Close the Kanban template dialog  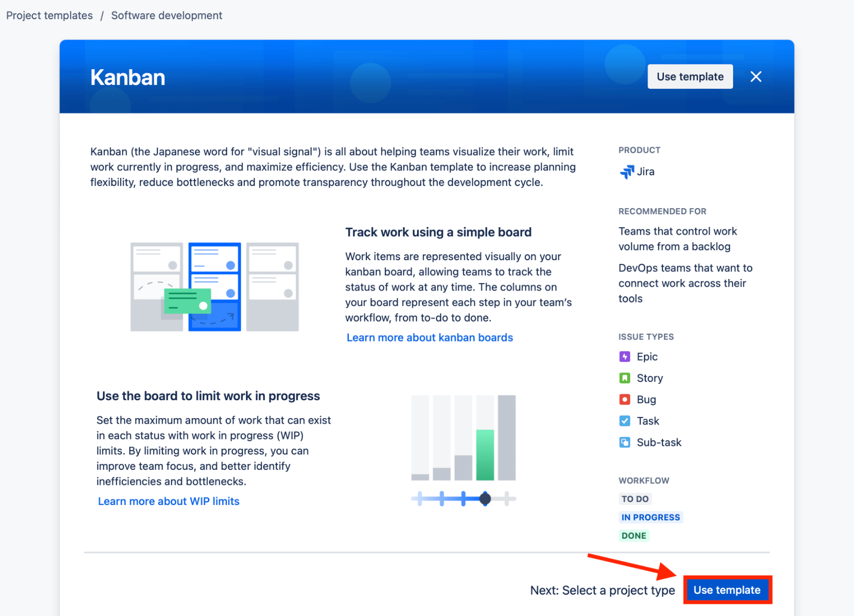[x=755, y=76]
